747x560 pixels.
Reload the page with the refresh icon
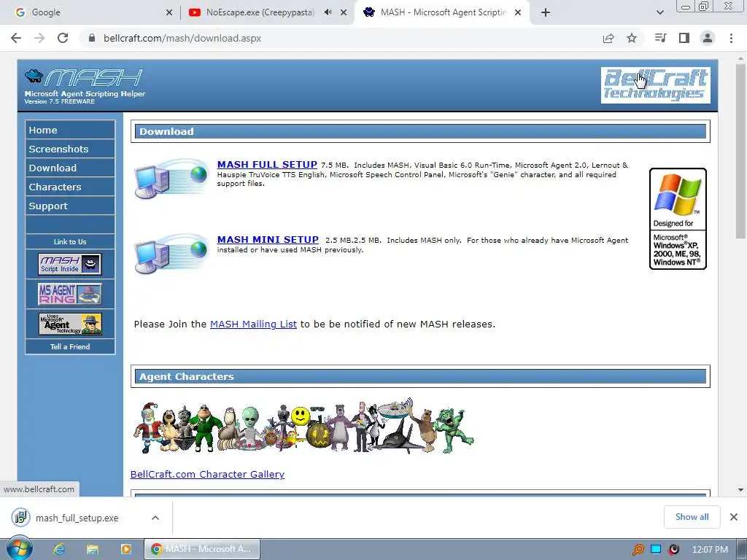pos(63,38)
